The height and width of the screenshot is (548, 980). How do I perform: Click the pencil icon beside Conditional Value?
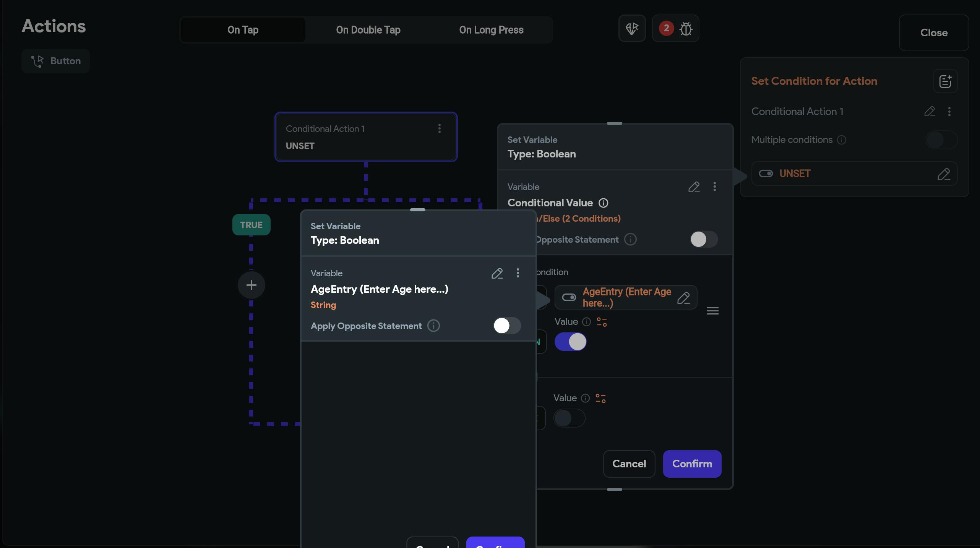tap(694, 187)
